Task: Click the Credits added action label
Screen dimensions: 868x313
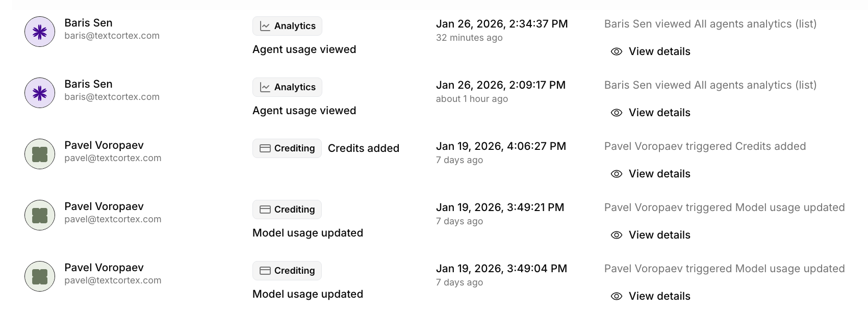Action: tap(363, 148)
